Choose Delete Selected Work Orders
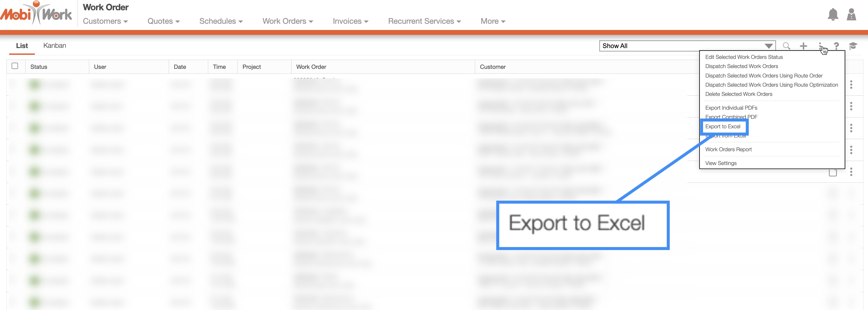Viewport: 868px width, 310px height. pyautogui.click(x=738, y=94)
